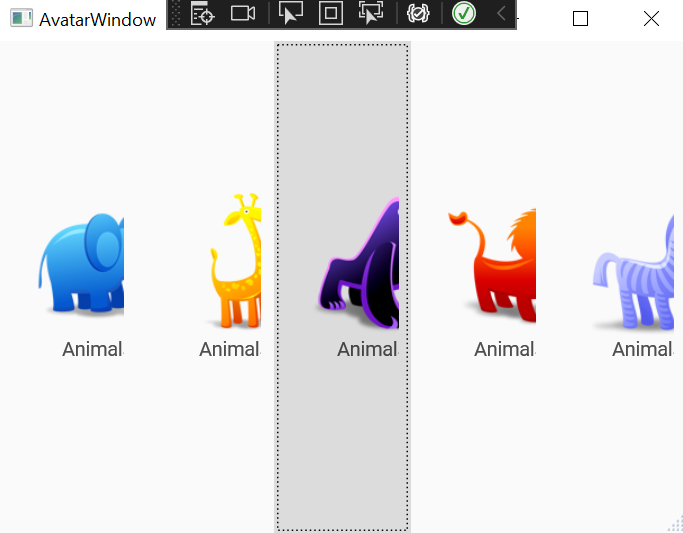Activate the Select Element cursor tool

pyautogui.click(x=291, y=13)
